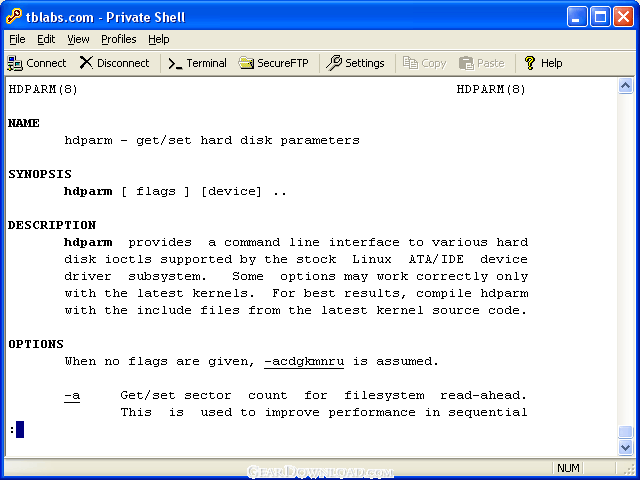This screenshot has height=480, width=640.
Task: Click the key icon in title bar
Action: 14,16
